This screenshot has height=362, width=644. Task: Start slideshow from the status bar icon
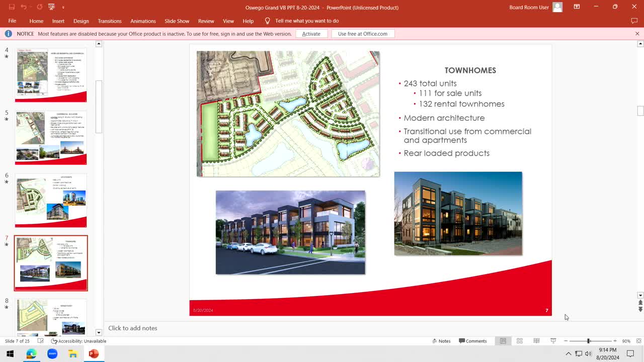553,340
